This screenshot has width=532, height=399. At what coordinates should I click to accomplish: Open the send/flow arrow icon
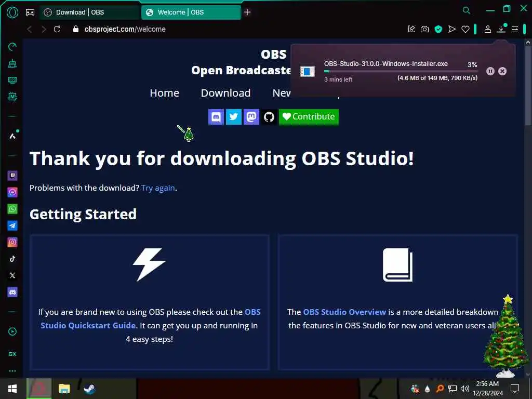click(x=452, y=29)
